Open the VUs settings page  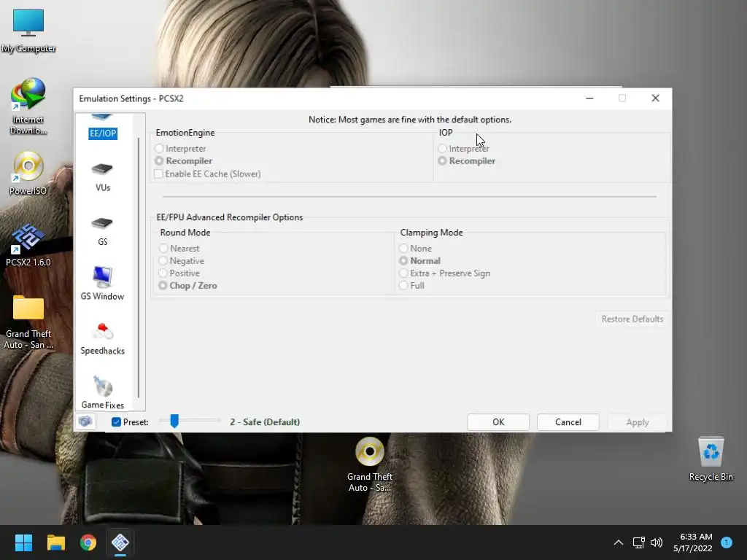[x=102, y=177]
